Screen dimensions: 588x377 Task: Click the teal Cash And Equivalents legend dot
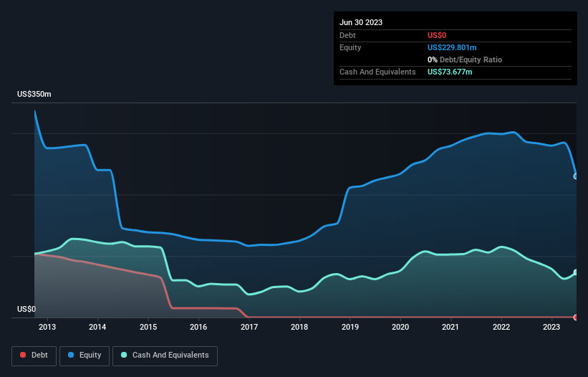(x=124, y=355)
